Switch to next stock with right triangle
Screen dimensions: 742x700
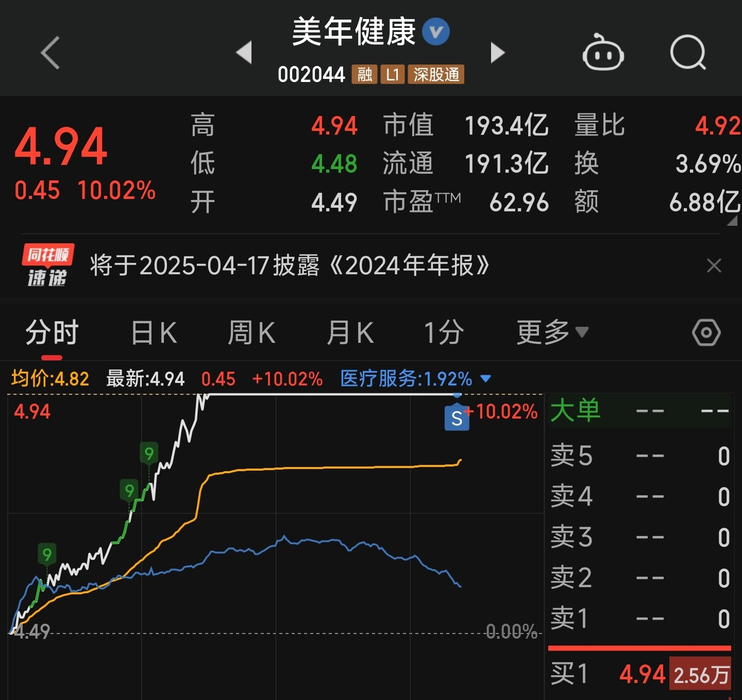(x=497, y=52)
